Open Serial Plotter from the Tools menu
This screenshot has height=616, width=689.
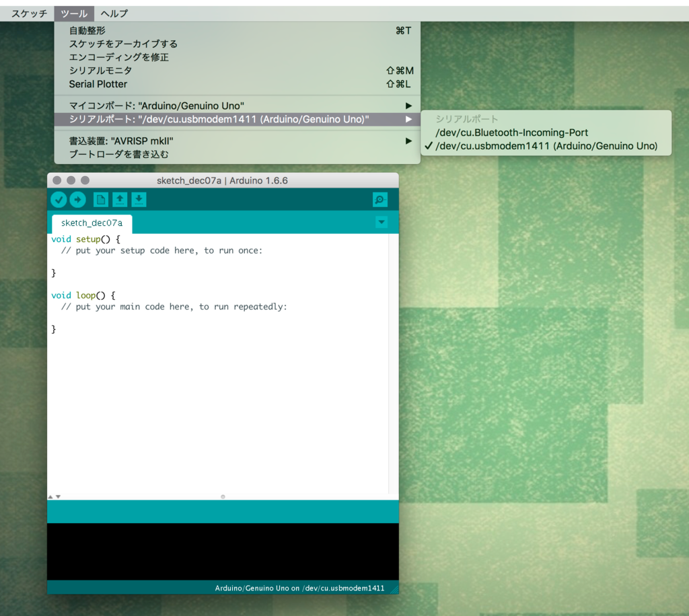[238, 84]
